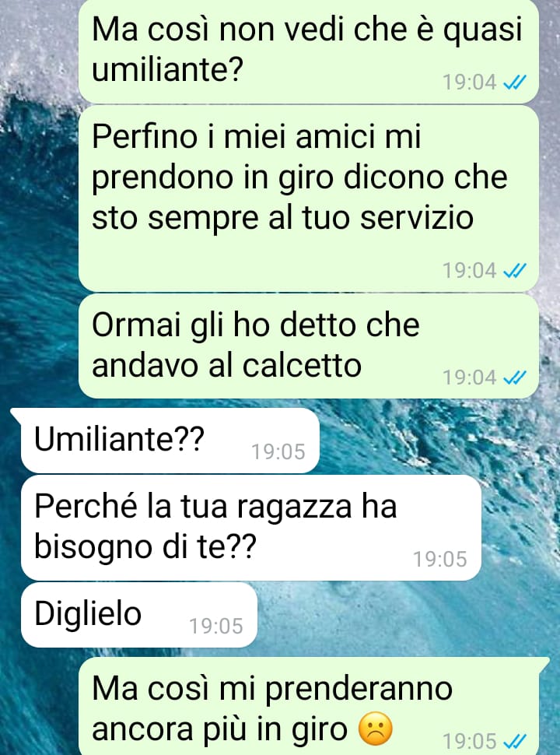The height and width of the screenshot is (755, 560).
Task: Tap the 'Ormai gli ho detto' message bubble
Action: [x=308, y=346]
